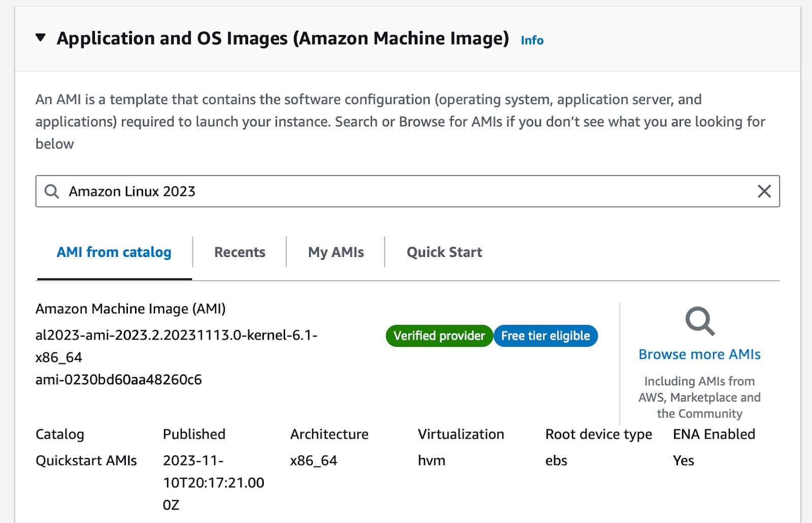Open the My AMIs tab
Viewport: 812px width, 523px height.
(x=336, y=252)
